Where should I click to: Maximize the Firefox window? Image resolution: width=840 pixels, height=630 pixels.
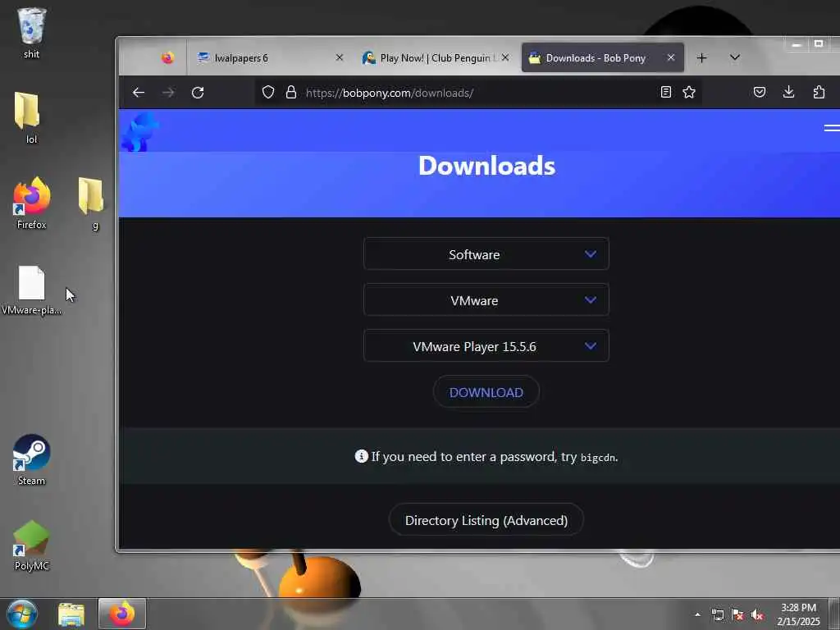tap(819, 44)
